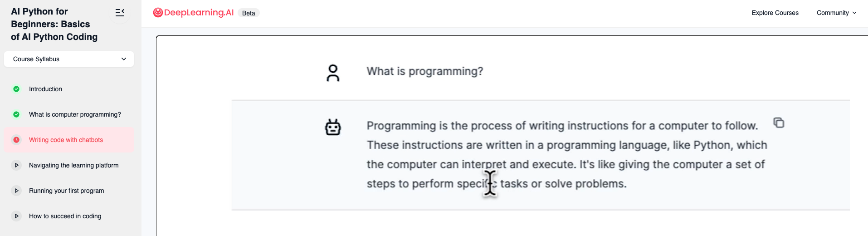The height and width of the screenshot is (236, 868).
Task: Open the Community dropdown menu
Action: 836,13
